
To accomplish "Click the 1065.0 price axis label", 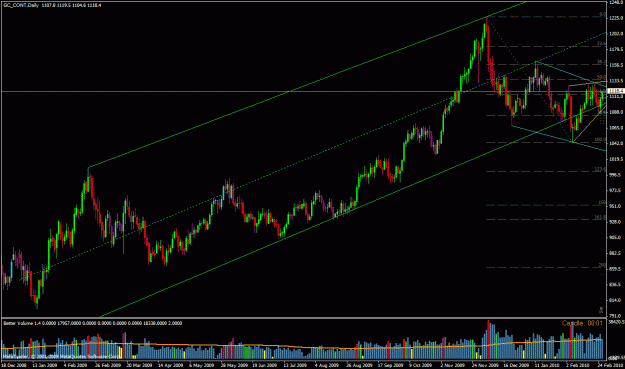I will pyautogui.click(x=616, y=128).
